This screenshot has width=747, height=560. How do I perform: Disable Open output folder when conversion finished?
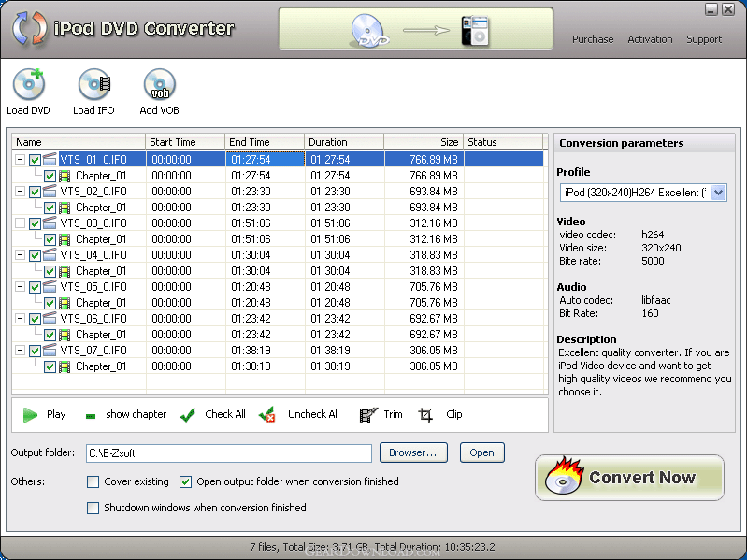pyautogui.click(x=185, y=481)
